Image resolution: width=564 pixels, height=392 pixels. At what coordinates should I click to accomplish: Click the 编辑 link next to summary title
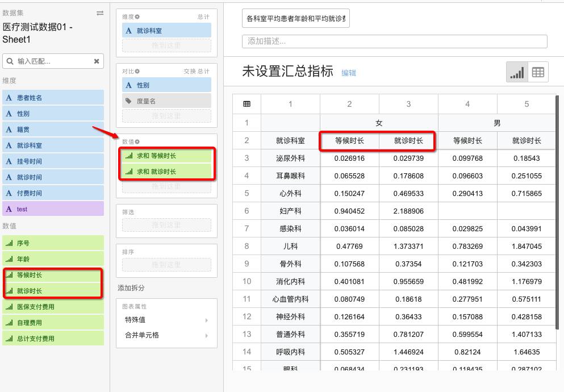coord(349,73)
